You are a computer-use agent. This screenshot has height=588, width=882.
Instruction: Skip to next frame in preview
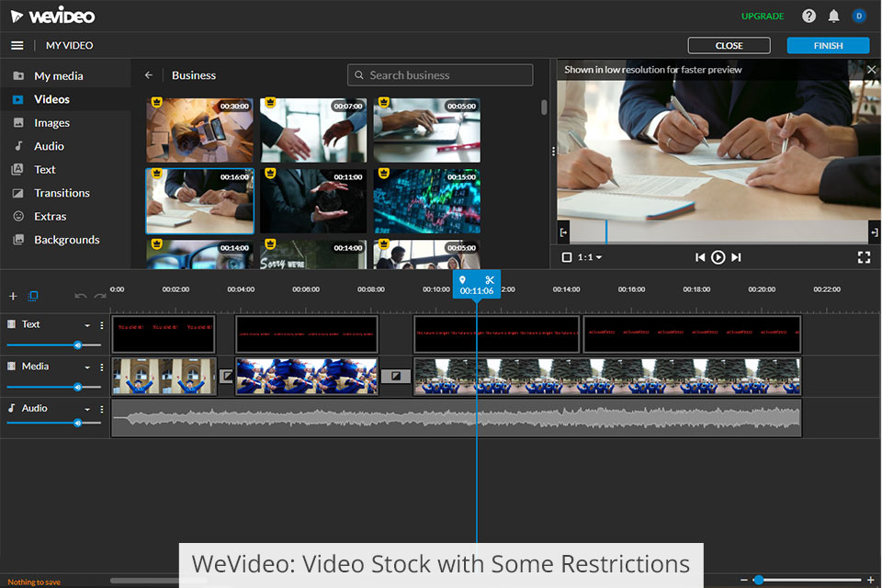coord(736,257)
